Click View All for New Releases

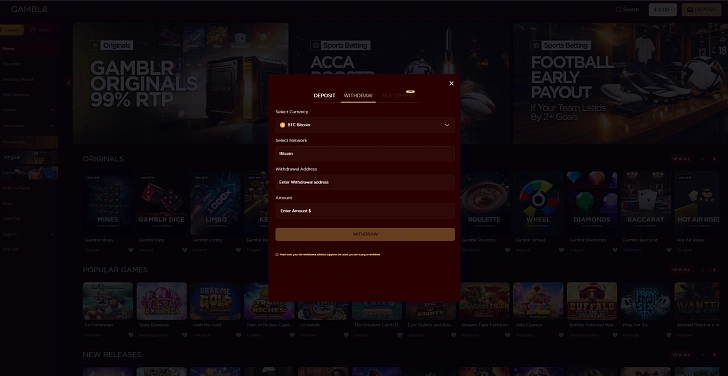pyautogui.click(x=681, y=355)
